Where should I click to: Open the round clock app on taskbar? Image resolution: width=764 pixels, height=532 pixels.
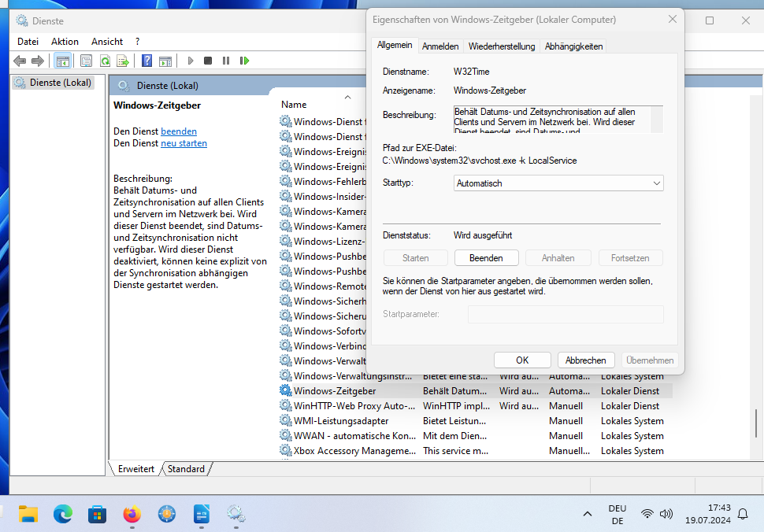pyautogui.click(x=167, y=514)
